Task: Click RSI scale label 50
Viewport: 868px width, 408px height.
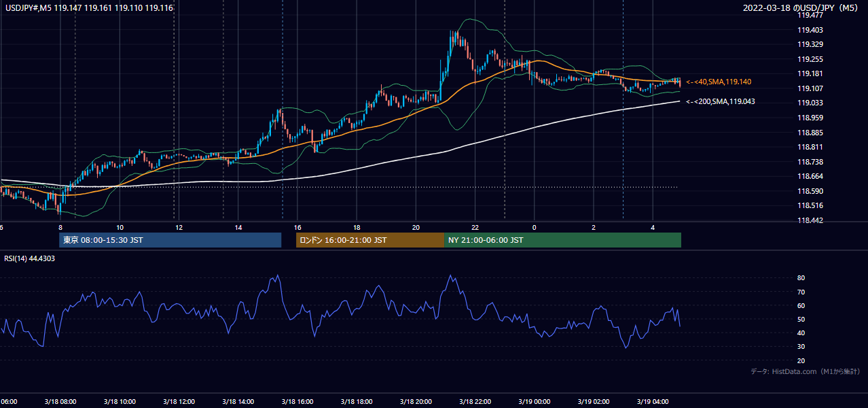Action: pyautogui.click(x=801, y=319)
